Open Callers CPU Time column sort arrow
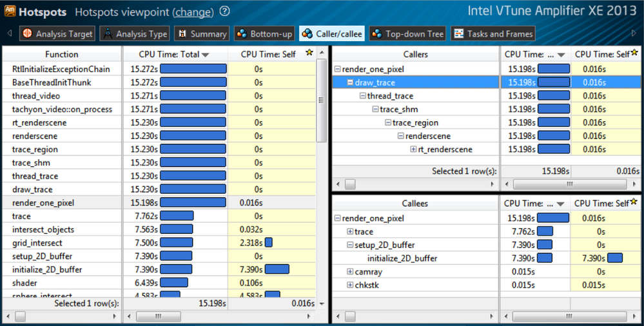Viewport: 644px width, 326px height. pyautogui.click(x=560, y=55)
